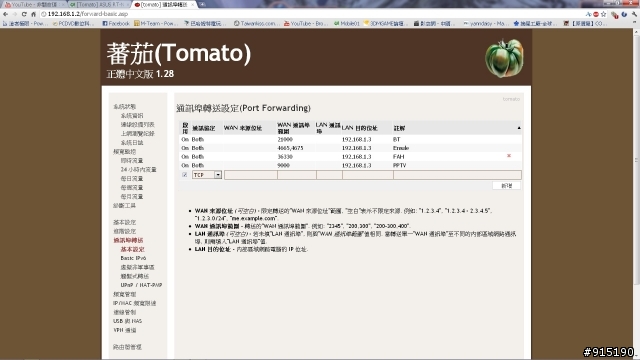This screenshot has width=640, height=360.
Task: Click the On status in the Emule row
Action: point(185,148)
